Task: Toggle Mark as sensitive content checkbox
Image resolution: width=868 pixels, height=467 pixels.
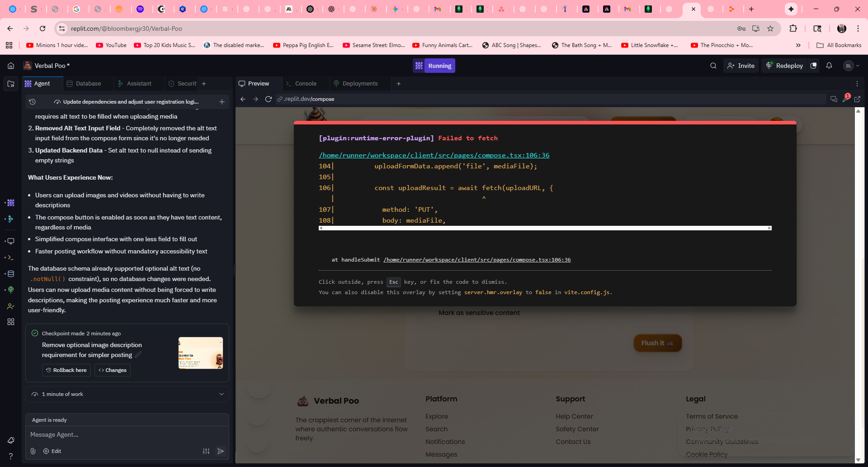Action: point(421,313)
